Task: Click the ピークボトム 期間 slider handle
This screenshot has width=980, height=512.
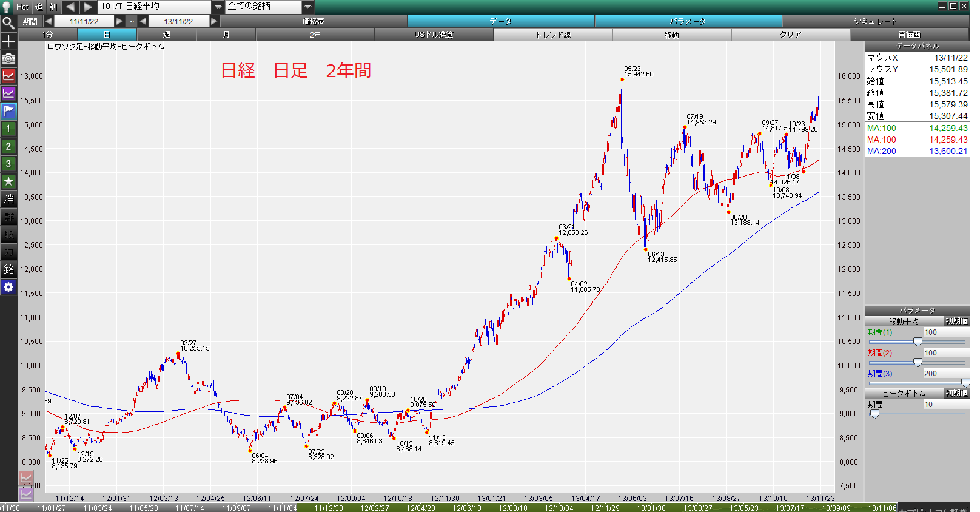Action: 874,414
